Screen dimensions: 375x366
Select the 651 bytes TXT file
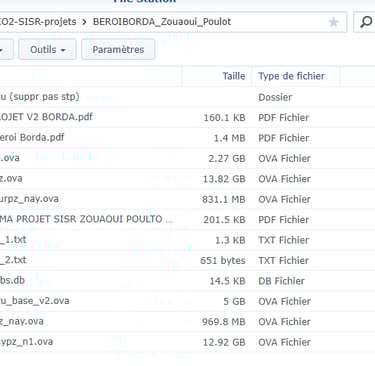click(187, 260)
